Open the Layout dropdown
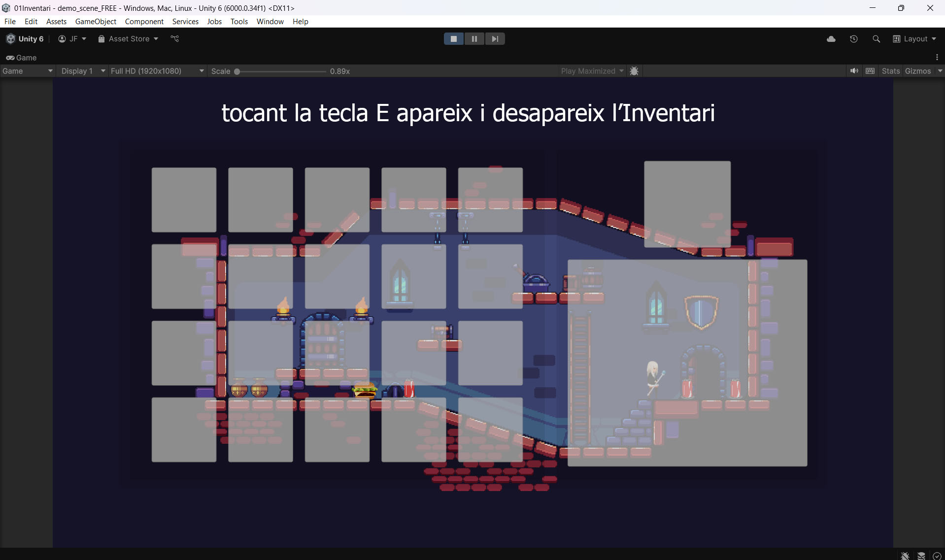 click(x=914, y=39)
